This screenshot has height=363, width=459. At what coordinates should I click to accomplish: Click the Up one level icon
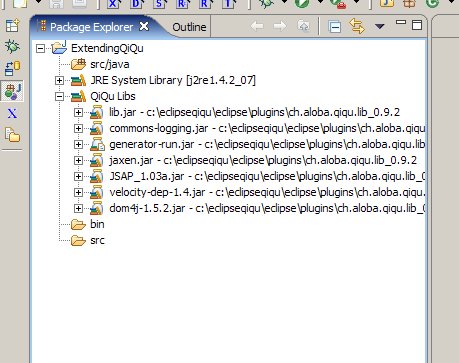coord(303,26)
